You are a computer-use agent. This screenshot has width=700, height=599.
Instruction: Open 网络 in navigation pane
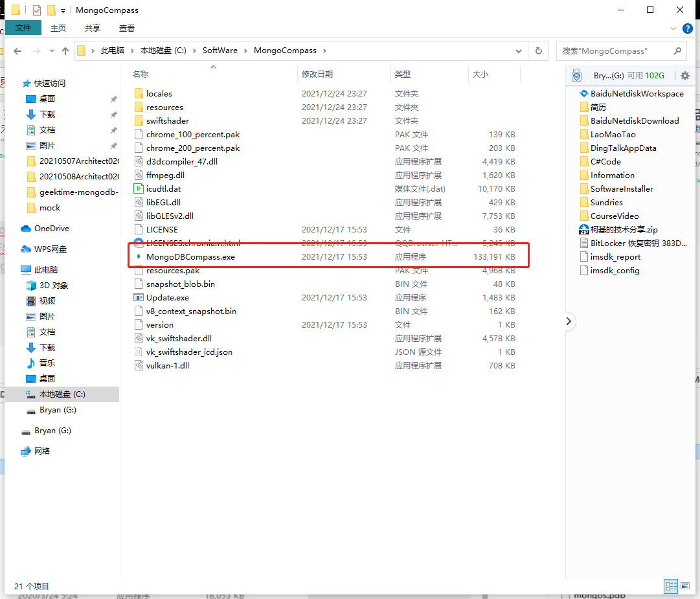[x=42, y=451]
